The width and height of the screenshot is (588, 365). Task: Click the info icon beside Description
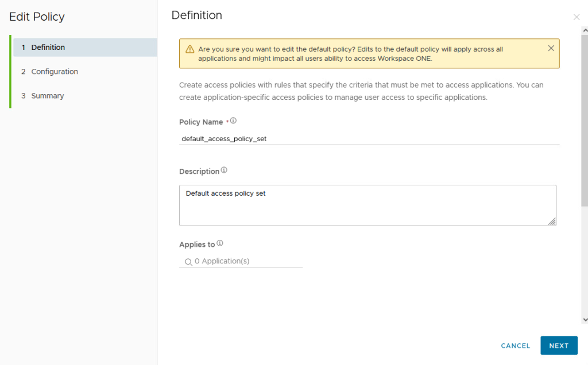[x=224, y=170]
